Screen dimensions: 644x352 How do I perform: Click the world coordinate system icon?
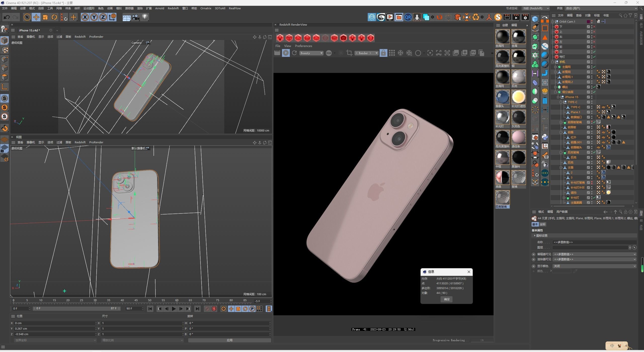click(x=113, y=17)
